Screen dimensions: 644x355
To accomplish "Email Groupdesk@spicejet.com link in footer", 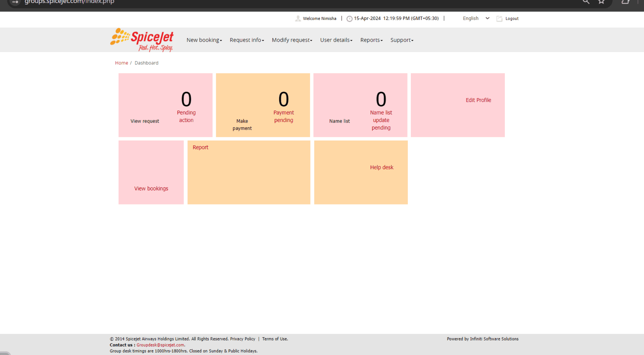I will [x=160, y=345].
